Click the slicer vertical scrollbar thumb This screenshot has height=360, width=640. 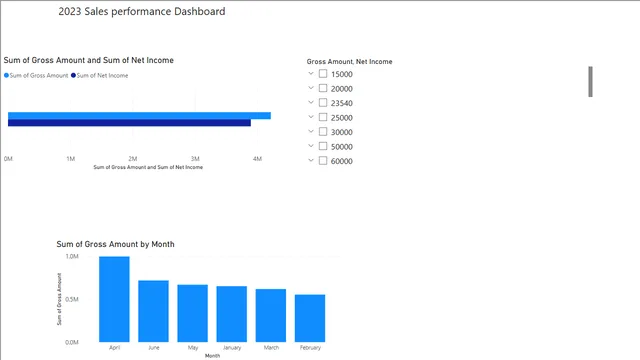click(x=590, y=82)
